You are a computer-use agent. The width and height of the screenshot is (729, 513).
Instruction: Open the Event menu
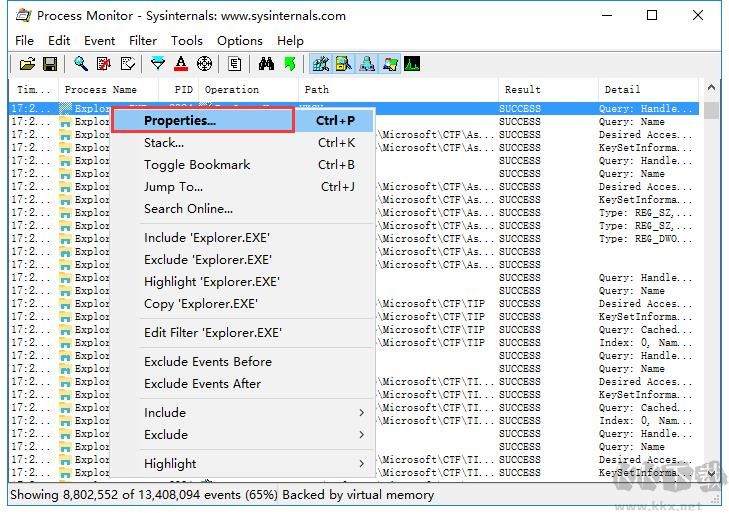pyautogui.click(x=99, y=41)
